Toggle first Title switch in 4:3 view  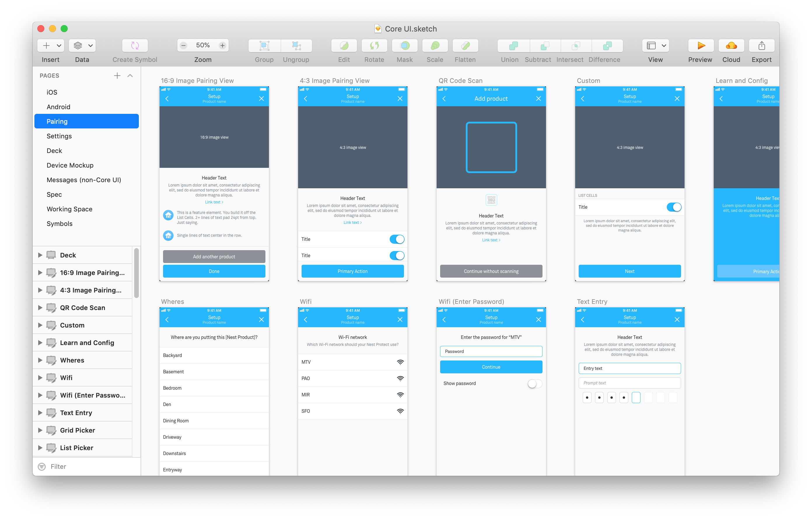(x=397, y=239)
